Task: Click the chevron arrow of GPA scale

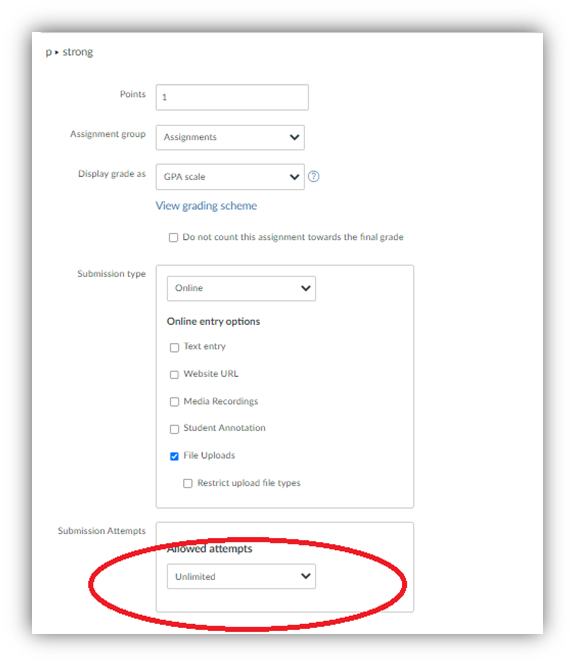Action: (294, 177)
